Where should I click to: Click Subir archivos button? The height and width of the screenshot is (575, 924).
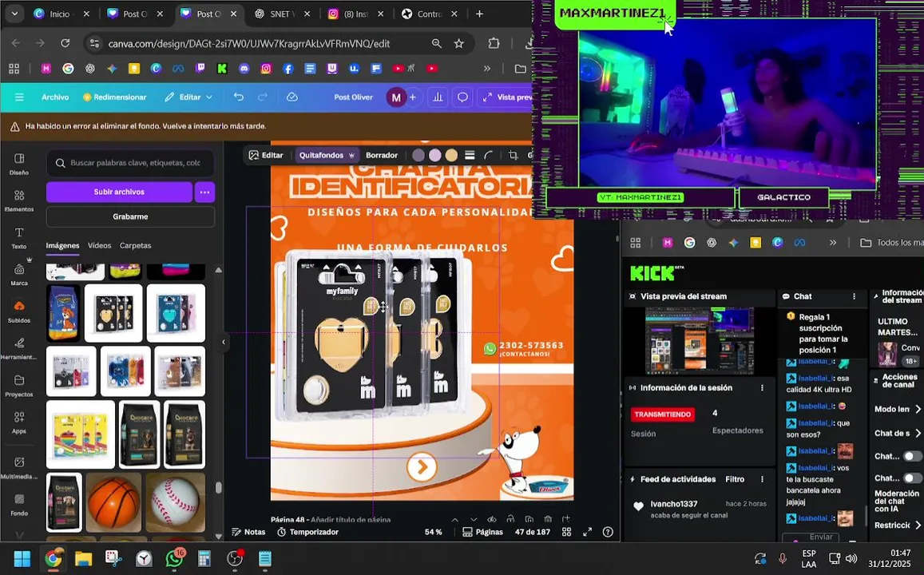pos(119,192)
